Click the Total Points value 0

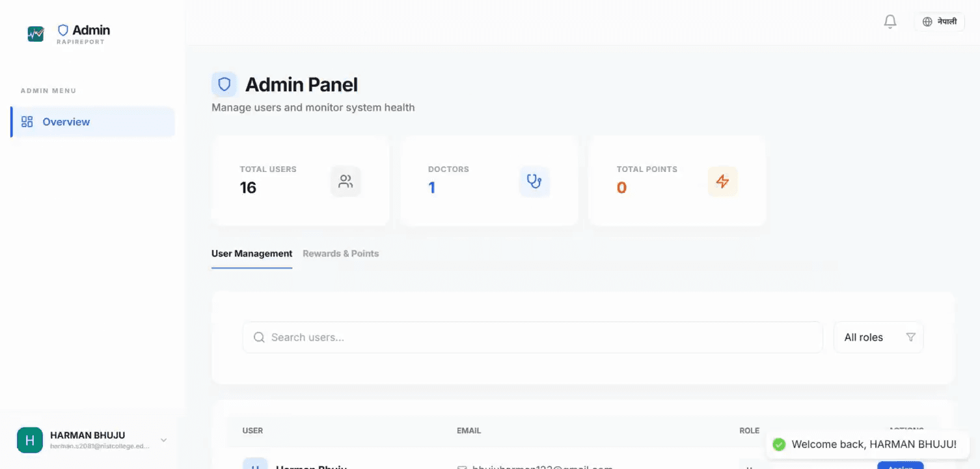coord(621,188)
